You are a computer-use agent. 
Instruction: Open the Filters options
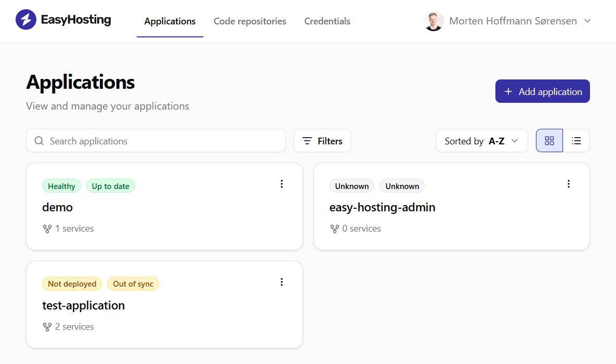point(322,141)
